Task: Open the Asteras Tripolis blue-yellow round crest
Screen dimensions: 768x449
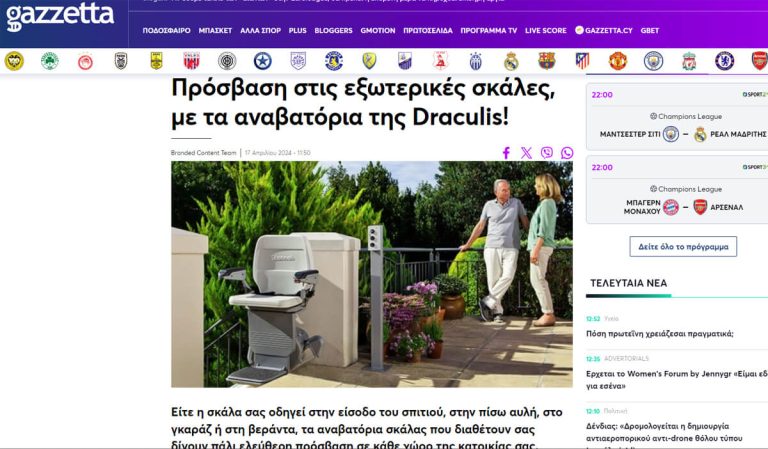Action: 334,61
